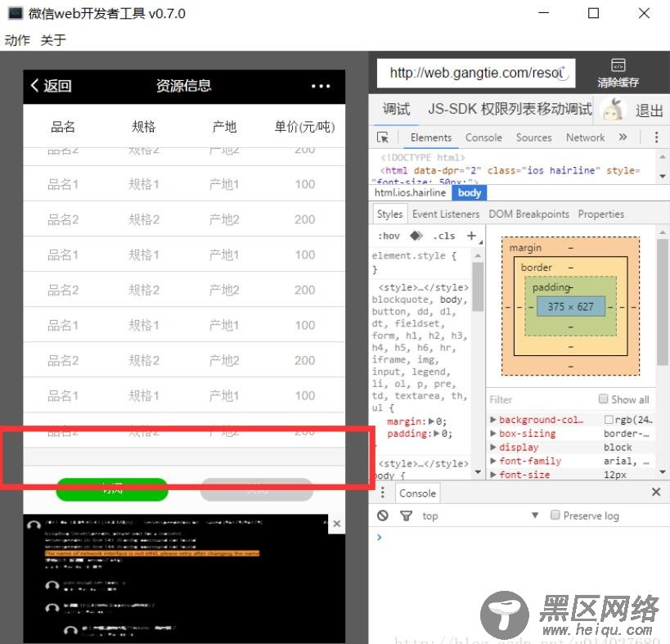This screenshot has height=644, width=670.
Task: Switch to the Network tab
Action: click(x=585, y=137)
